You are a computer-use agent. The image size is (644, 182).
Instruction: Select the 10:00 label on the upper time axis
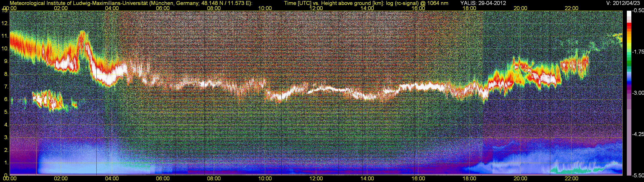coord(265,8)
